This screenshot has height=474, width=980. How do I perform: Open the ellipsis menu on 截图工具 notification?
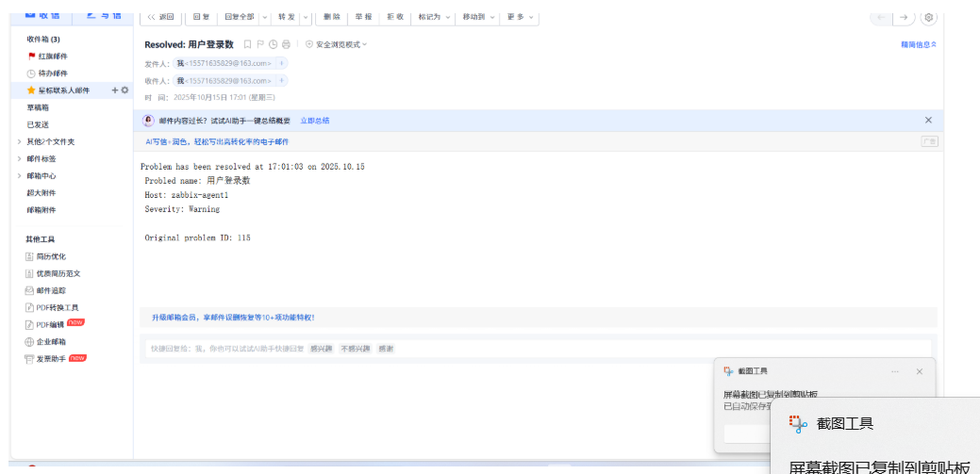[x=895, y=371]
